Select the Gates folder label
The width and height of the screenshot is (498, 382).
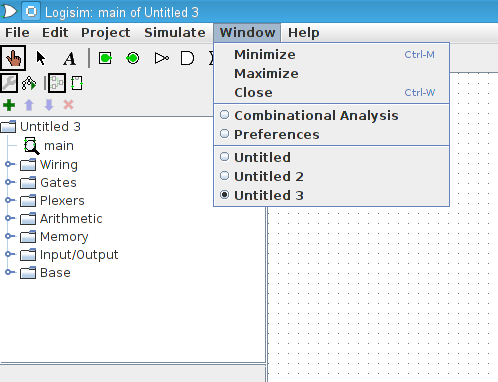[58, 183]
